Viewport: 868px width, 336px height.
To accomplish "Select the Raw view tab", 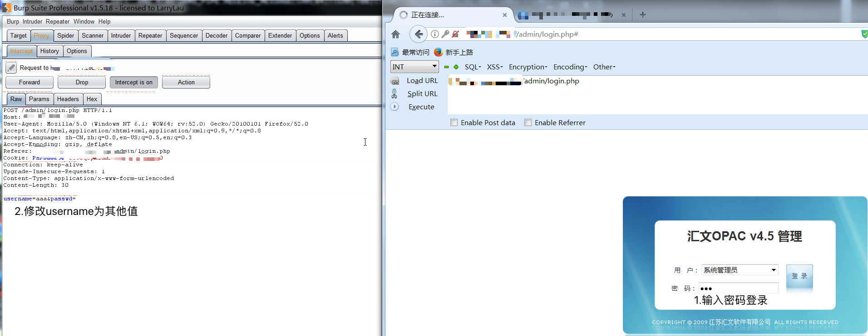I will pos(16,99).
